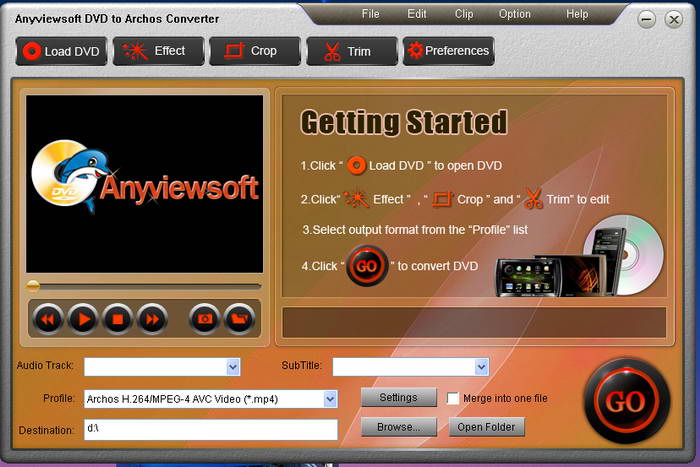
Task: Open the Effect editing tool
Action: tap(158, 51)
